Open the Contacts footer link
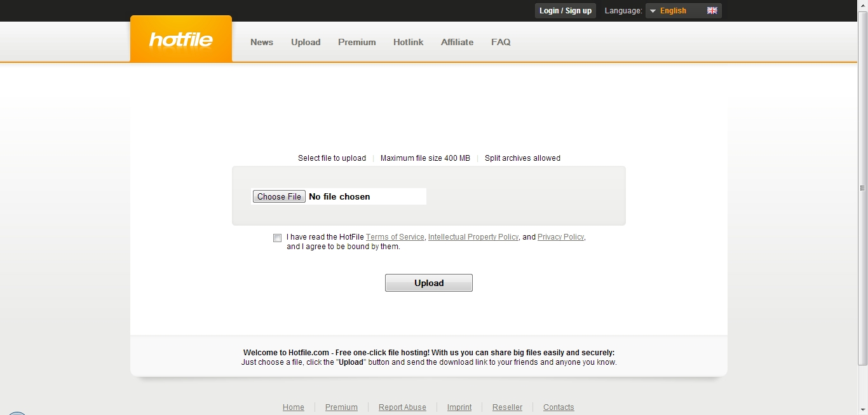Viewport: 868px width, 415px height. click(559, 407)
